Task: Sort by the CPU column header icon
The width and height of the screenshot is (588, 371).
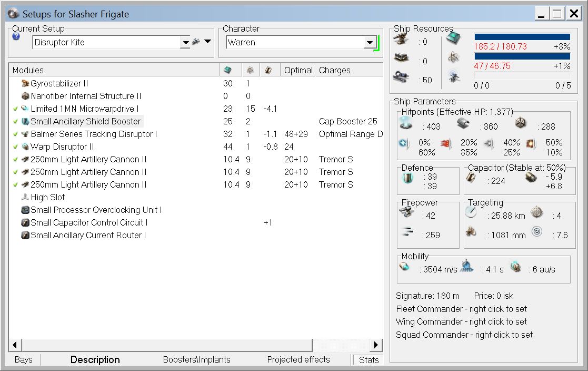Action: point(230,70)
